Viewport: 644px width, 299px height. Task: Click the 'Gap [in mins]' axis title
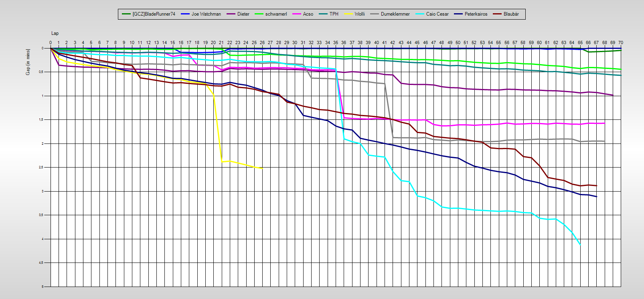28,62
